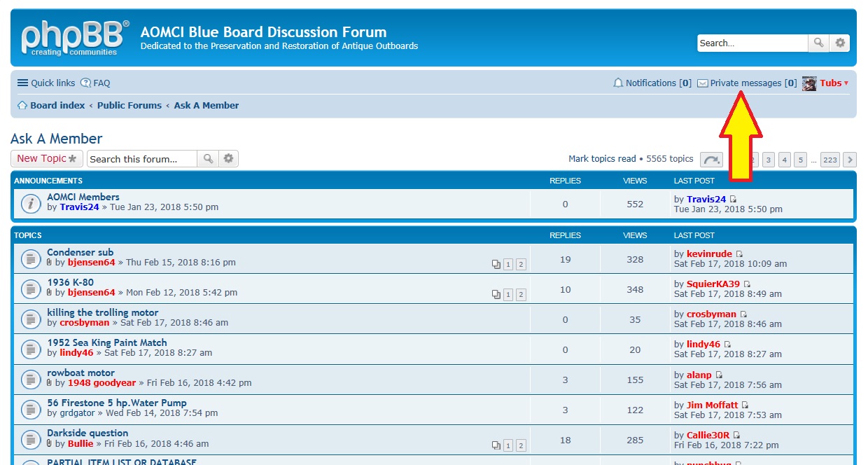868x465 pixels.
Task: Open the FAQ page
Action: click(x=96, y=83)
